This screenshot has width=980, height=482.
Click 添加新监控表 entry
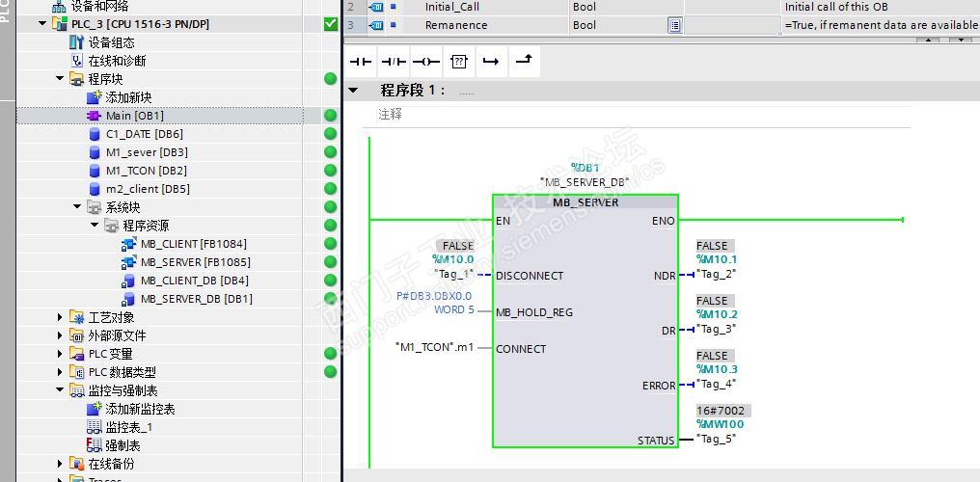tap(140, 409)
